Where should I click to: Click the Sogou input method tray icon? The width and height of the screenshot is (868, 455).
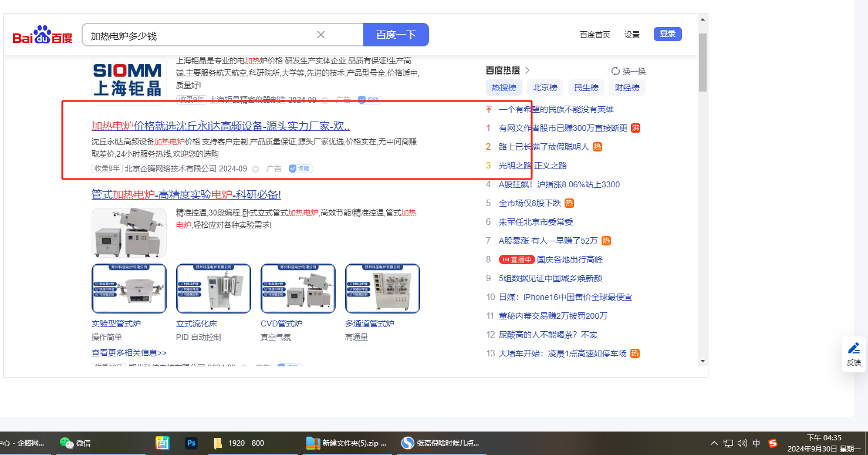pos(773,443)
